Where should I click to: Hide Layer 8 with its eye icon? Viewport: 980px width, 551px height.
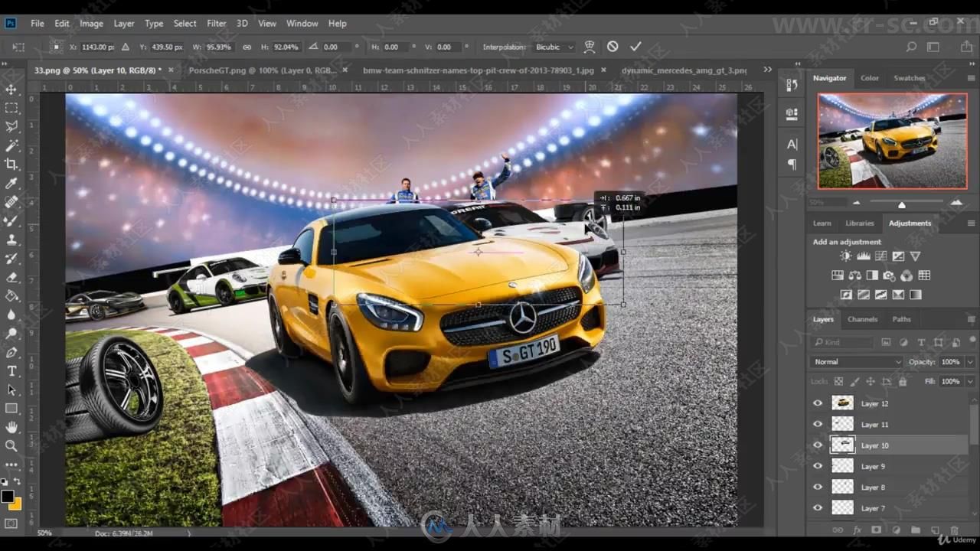[x=818, y=487]
